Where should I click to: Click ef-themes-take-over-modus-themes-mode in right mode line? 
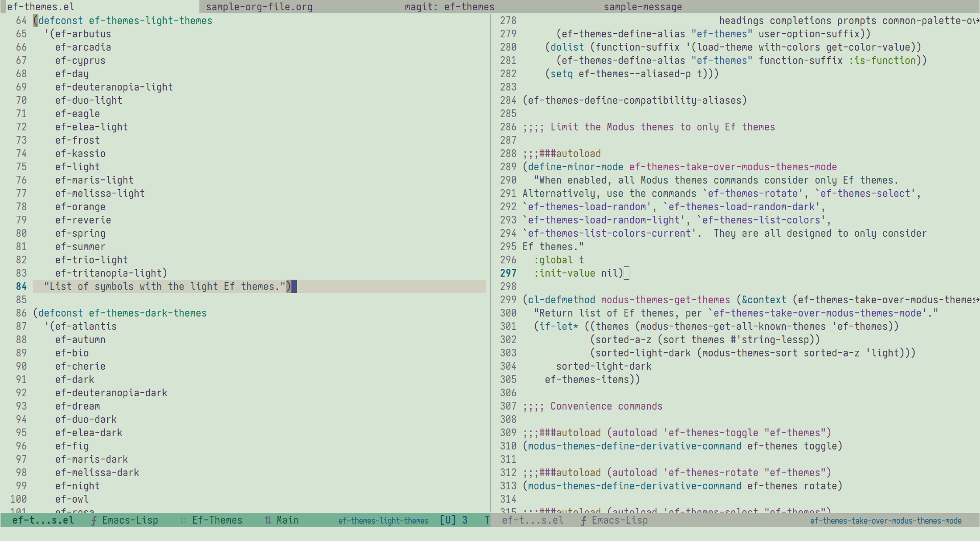click(x=886, y=521)
